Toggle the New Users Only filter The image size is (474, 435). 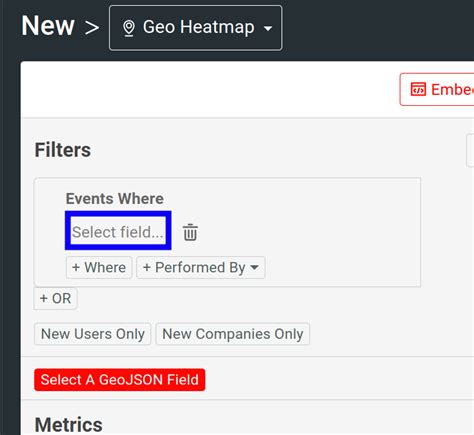tap(93, 334)
